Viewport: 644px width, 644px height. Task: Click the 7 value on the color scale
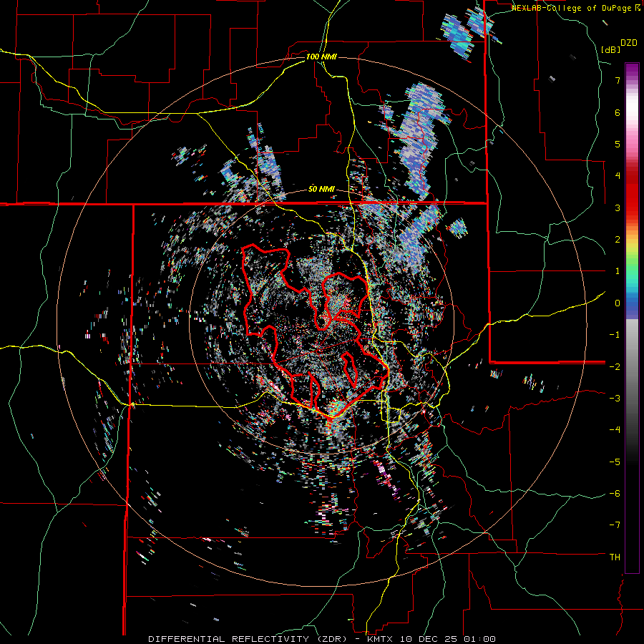coord(618,80)
